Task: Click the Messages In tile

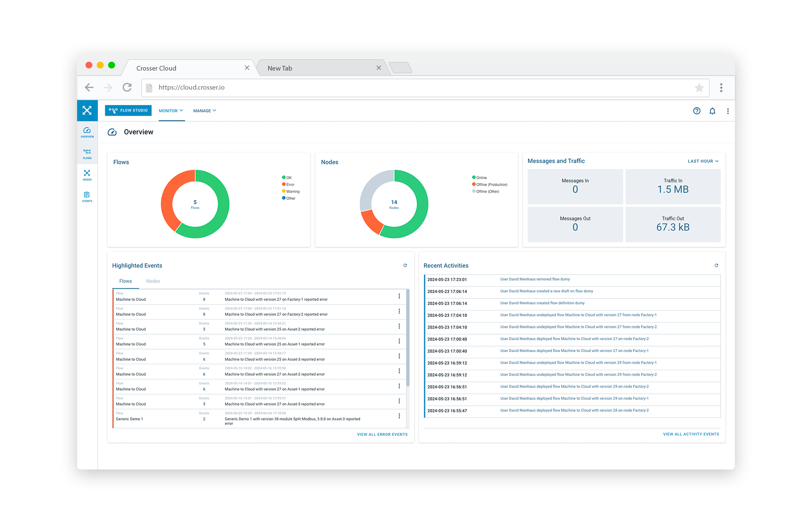Action: tap(575, 187)
